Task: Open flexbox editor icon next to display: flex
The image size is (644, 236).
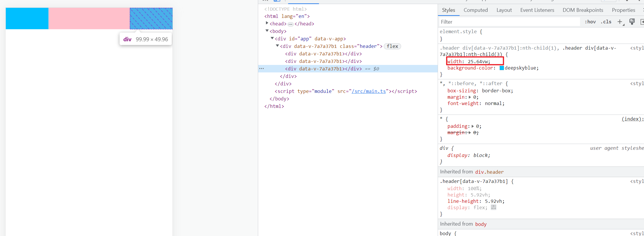Action: pos(494,207)
